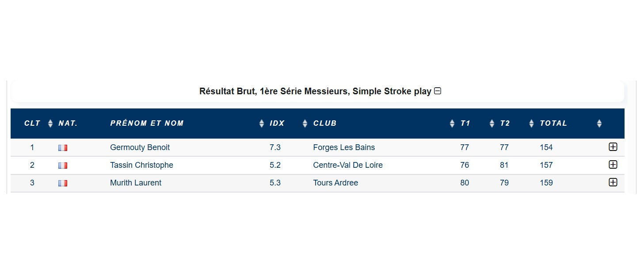Sort by Total column arrows
This screenshot has height=274, width=644.
(x=599, y=123)
